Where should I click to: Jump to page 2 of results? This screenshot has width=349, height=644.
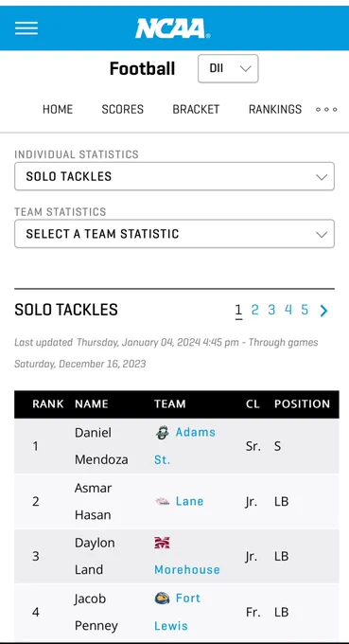tap(255, 310)
